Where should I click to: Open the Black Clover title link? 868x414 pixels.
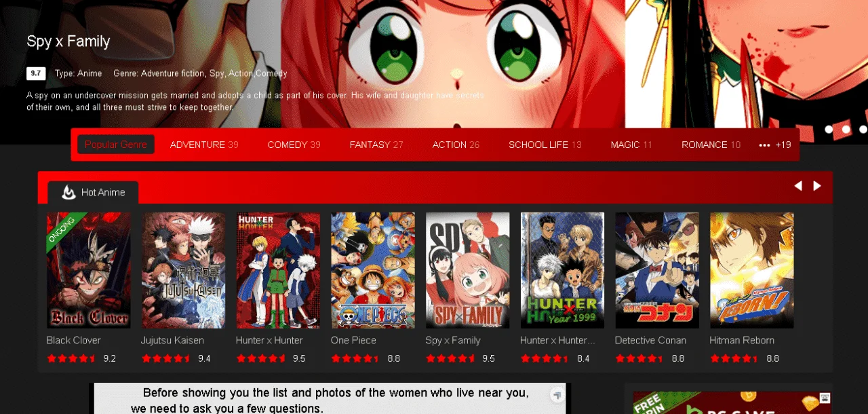(73, 341)
